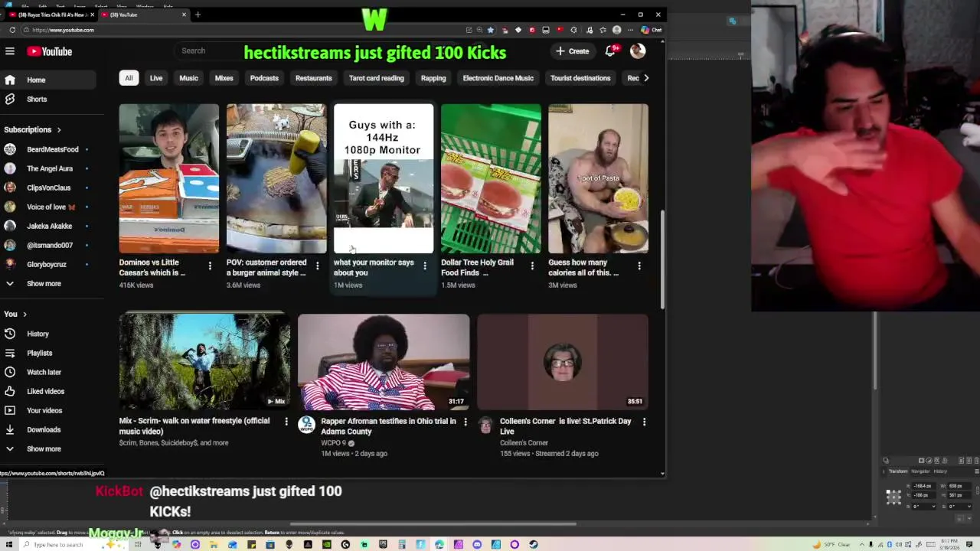Open options for Dollar Tree short
The image size is (980, 551).
click(532, 266)
